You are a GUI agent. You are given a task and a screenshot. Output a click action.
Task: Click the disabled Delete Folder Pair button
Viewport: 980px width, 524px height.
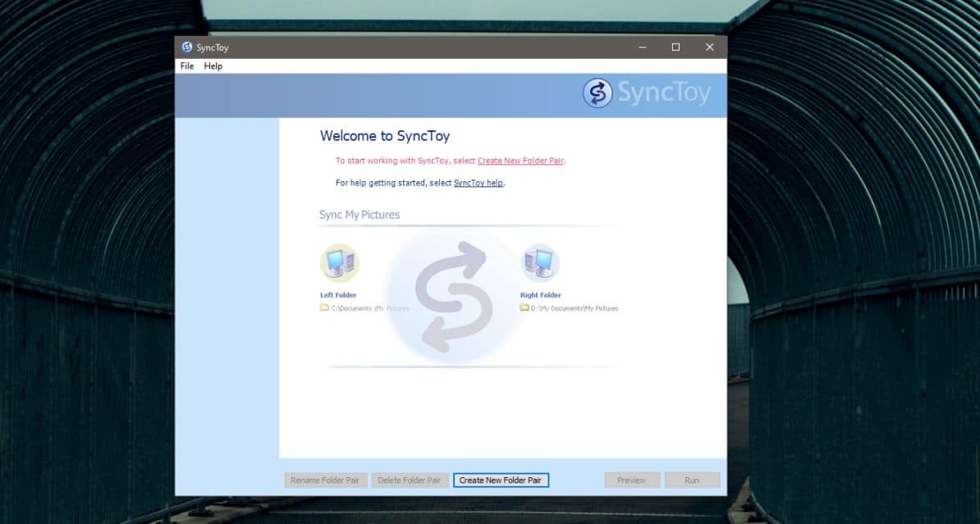[x=410, y=481]
